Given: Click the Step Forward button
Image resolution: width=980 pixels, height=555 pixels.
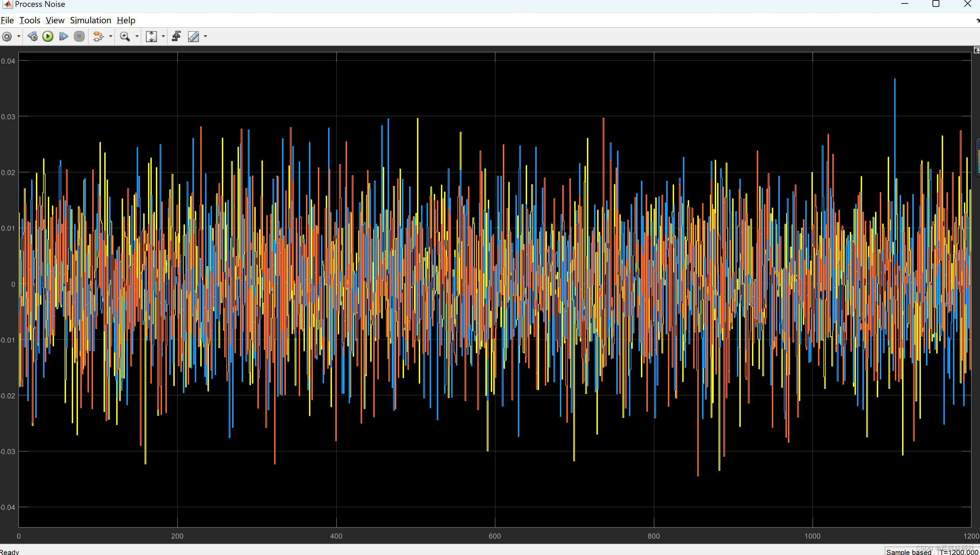Looking at the screenshot, I should point(64,37).
